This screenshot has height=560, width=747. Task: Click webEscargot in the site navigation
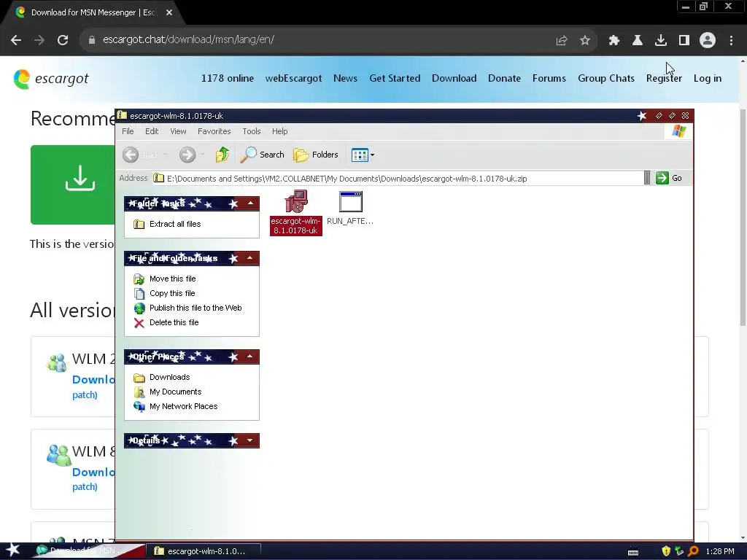tap(293, 78)
